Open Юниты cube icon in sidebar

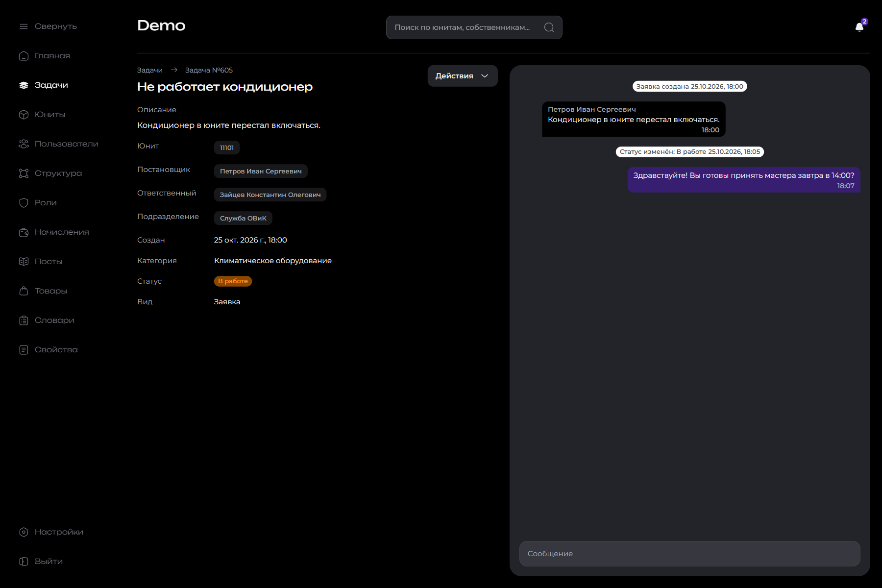coord(24,115)
